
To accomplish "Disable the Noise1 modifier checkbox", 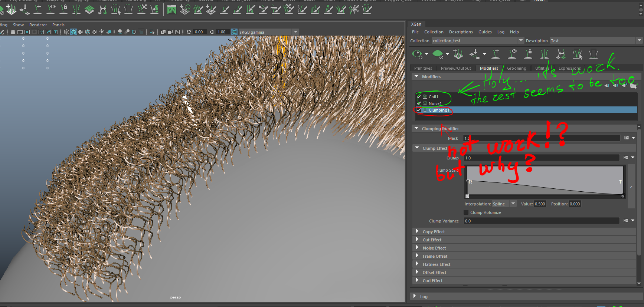I will pos(419,103).
